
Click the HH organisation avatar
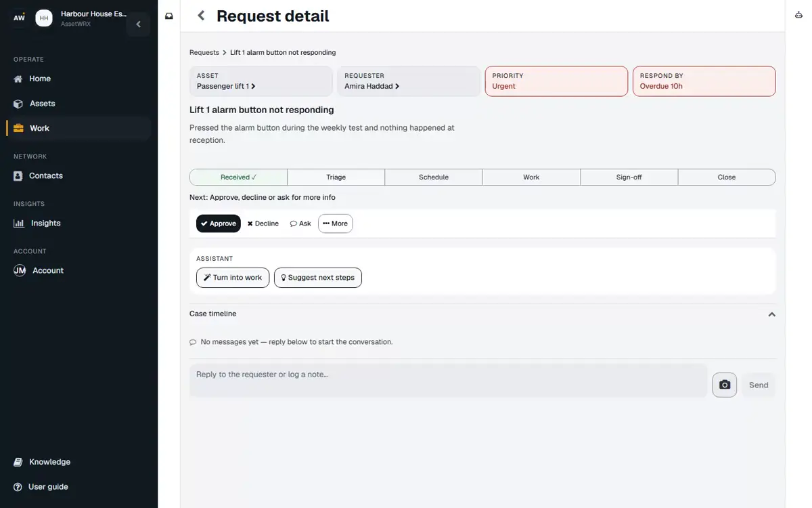click(44, 18)
